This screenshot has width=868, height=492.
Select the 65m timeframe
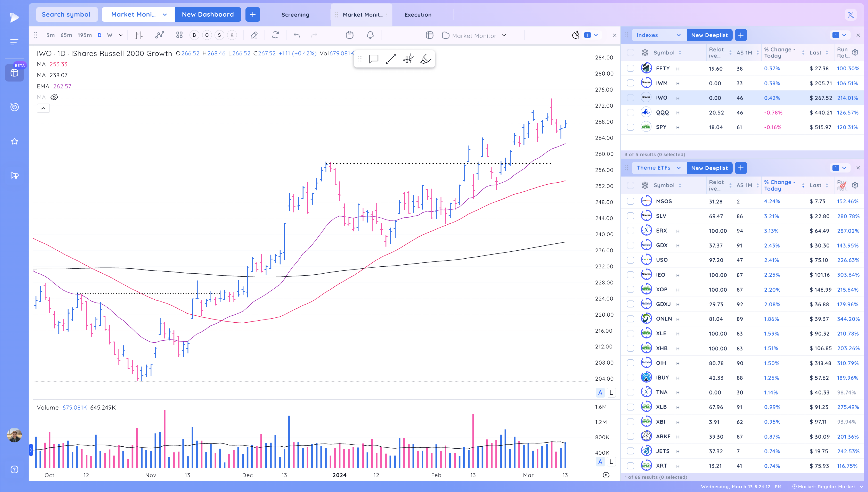(x=66, y=35)
